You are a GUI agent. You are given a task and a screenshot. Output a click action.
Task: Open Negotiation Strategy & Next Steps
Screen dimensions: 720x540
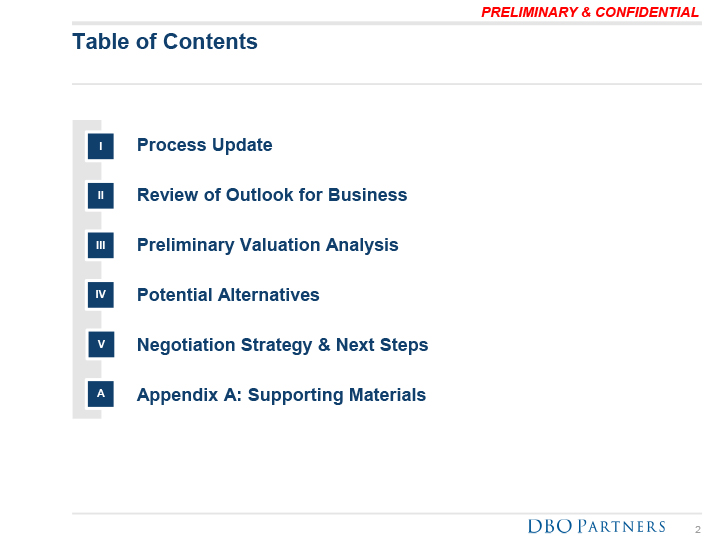coord(282,345)
